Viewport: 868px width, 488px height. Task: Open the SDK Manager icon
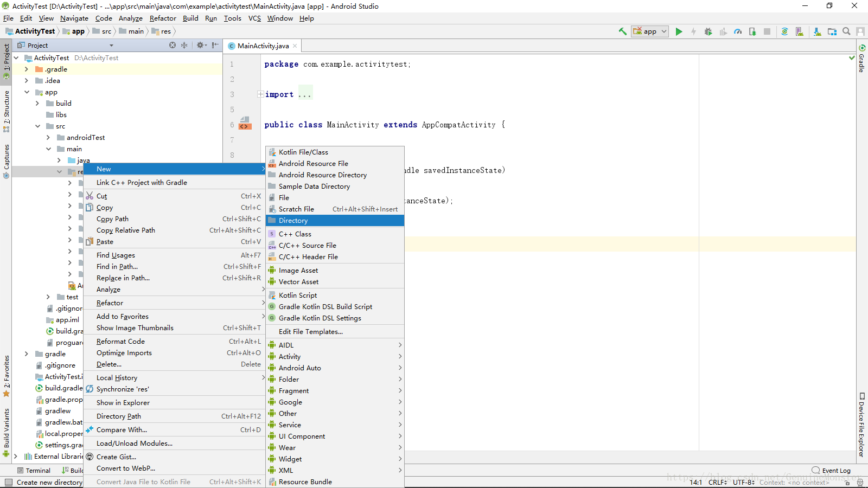pyautogui.click(x=818, y=31)
